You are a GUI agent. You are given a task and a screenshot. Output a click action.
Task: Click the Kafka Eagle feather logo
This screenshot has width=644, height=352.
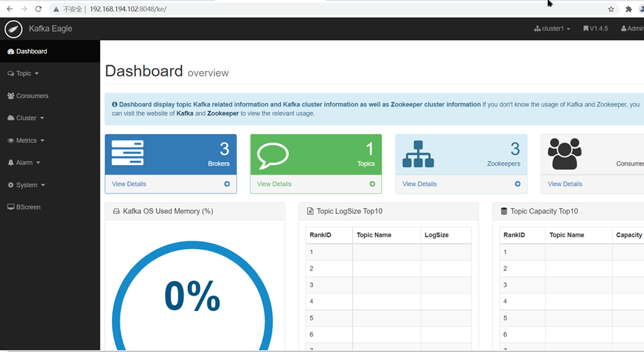13,29
